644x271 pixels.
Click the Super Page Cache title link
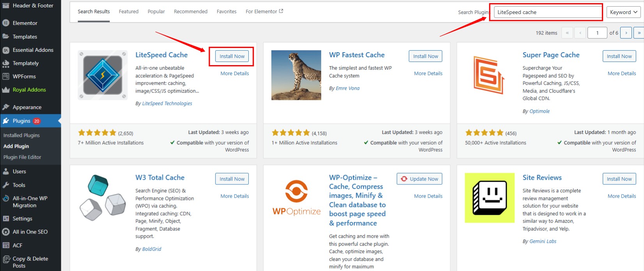(x=551, y=55)
